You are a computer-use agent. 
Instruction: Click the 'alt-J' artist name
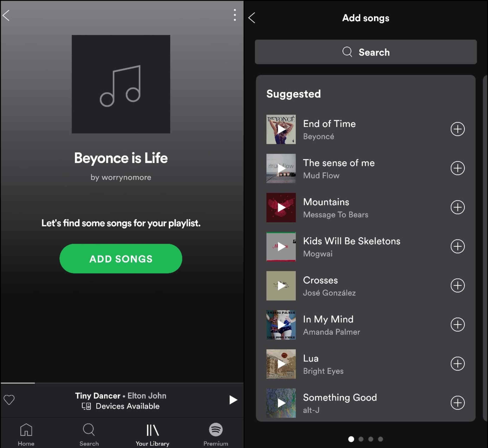[311, 410]
